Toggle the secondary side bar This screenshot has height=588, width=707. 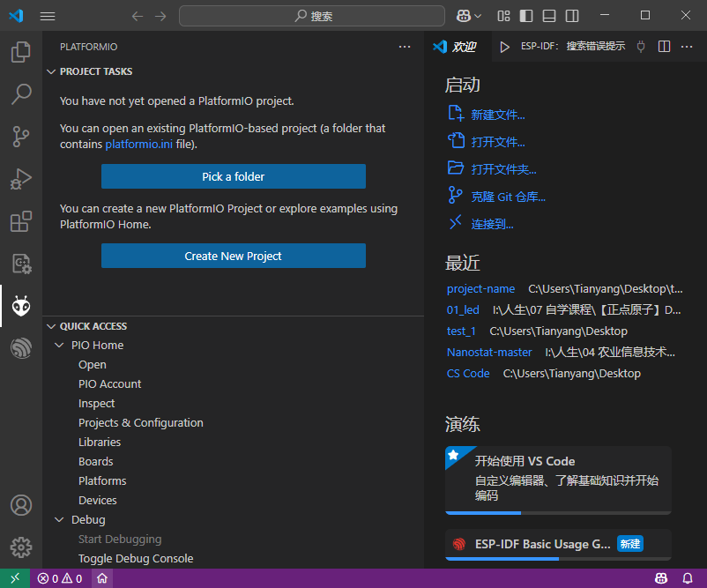pyautogui.click(x=572, y=16)
